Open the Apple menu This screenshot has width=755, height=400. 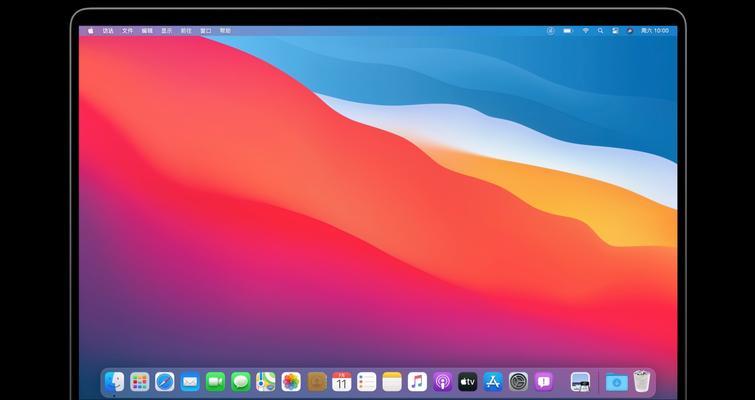pos(91,30)
